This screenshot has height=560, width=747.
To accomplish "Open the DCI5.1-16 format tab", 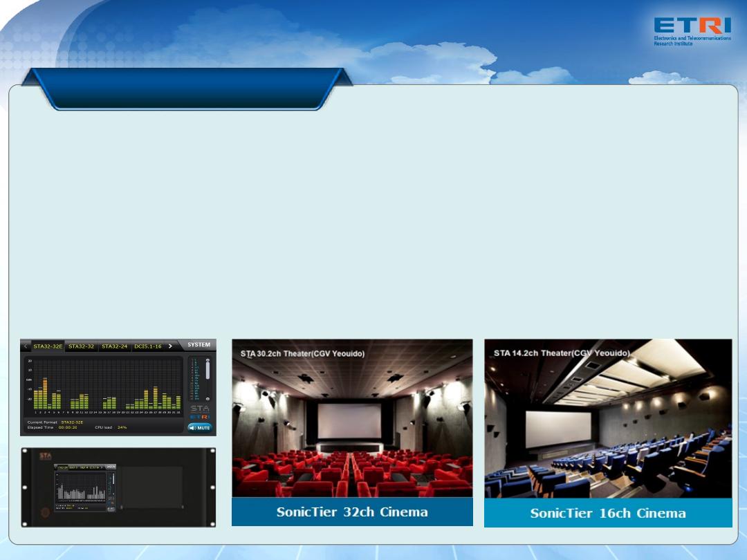I will [148, 346].
